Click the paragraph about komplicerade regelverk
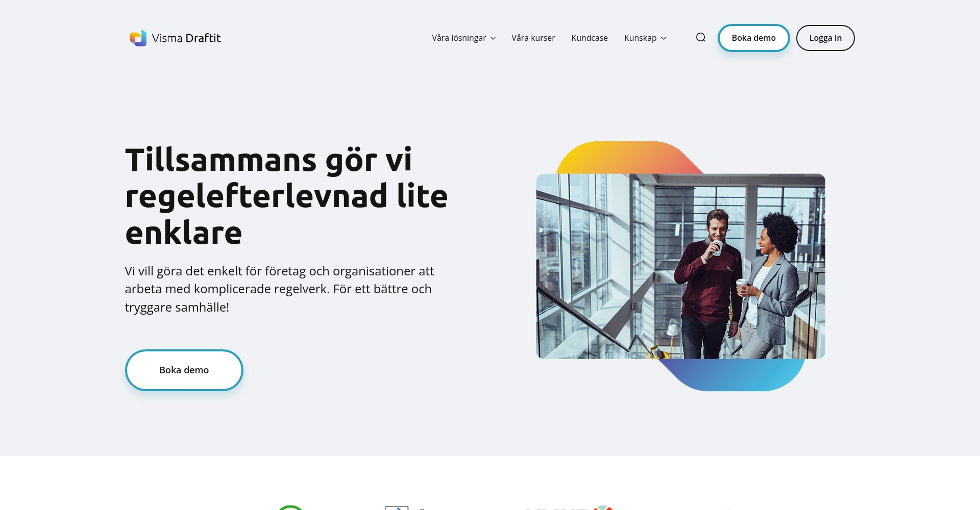980x510 pixels. click(x=279, y=289)
